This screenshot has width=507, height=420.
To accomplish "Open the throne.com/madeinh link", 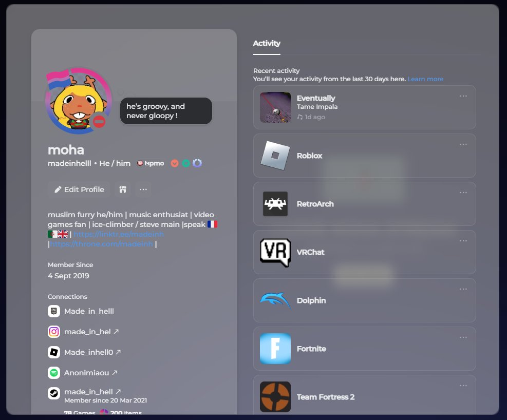I will pos(101,244).
